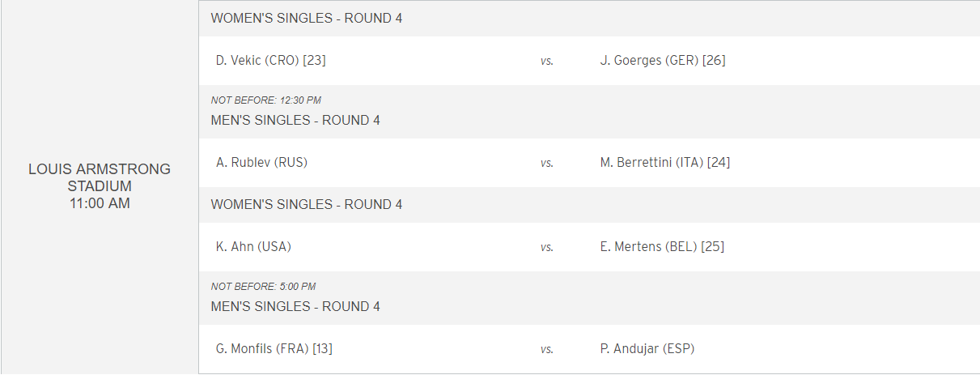Click player name D. Vekic (CRO) [23]
Image resolution: width=980 pixels, height=375 pixels.
(271, 60)
